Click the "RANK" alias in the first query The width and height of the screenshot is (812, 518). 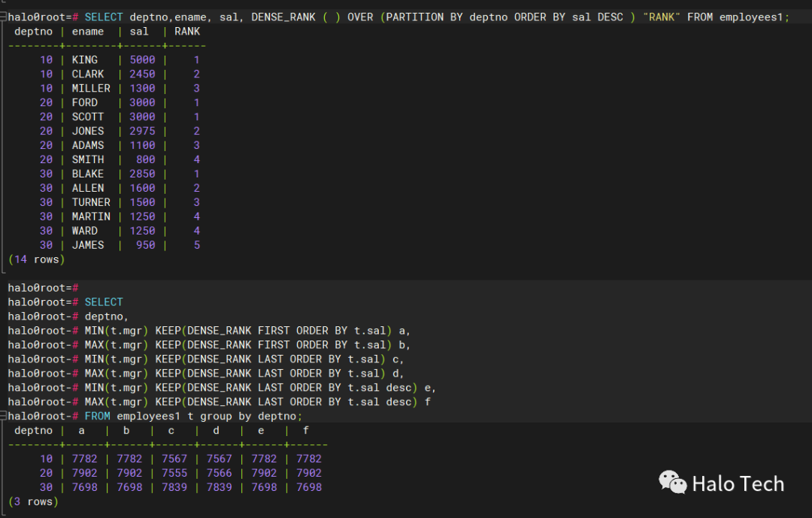coord(662,17)
